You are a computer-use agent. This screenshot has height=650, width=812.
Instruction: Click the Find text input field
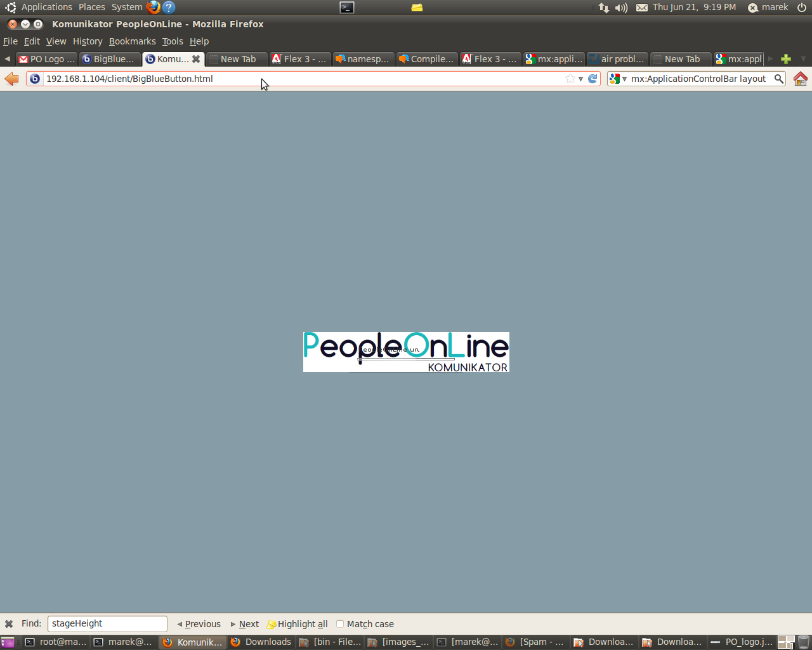point(107,624)
